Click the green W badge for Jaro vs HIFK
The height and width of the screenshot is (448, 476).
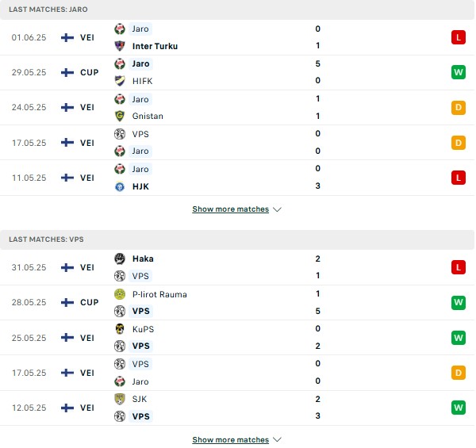459,72
